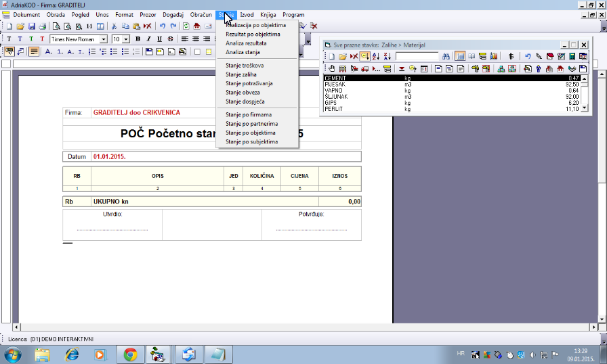Image resolution: width=607 pixels, height=364 pixels.
Task: Click the hash grid icon in Materijal window
Action: pyautogui.click(x=511, y=56)
